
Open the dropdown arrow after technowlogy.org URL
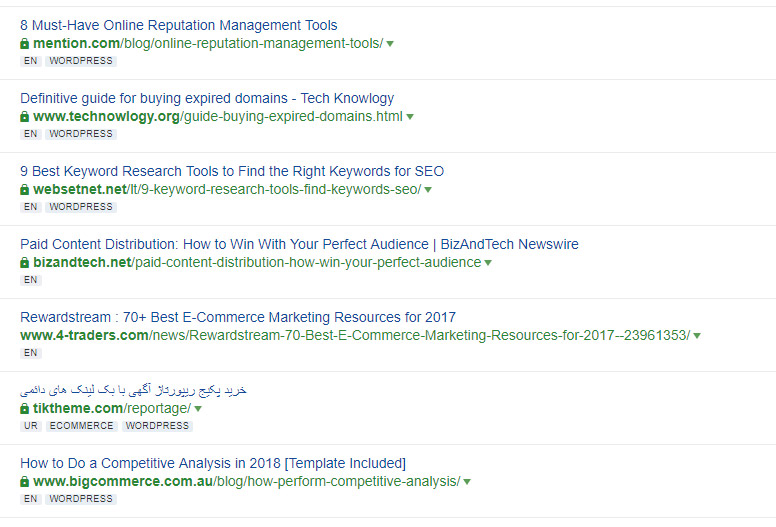click(410, 117)
